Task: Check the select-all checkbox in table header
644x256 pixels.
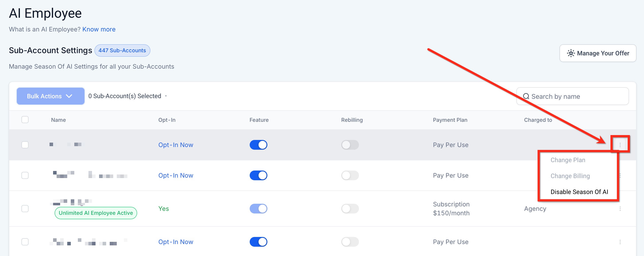Action: tap(25, 120)
